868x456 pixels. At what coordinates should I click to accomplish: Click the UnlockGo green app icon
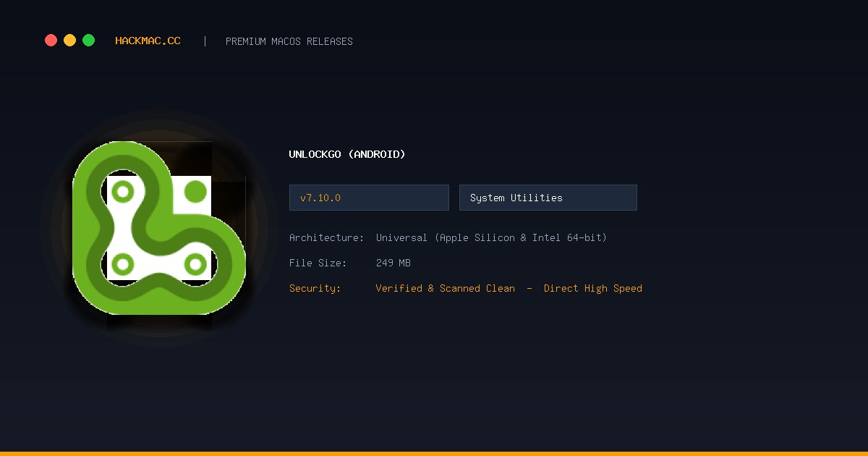[159, 228]
